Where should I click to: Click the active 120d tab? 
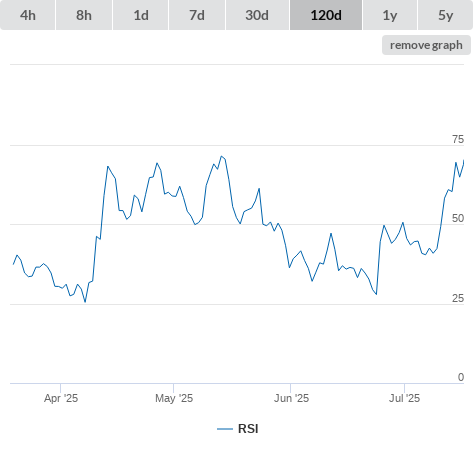click(326, 15)
